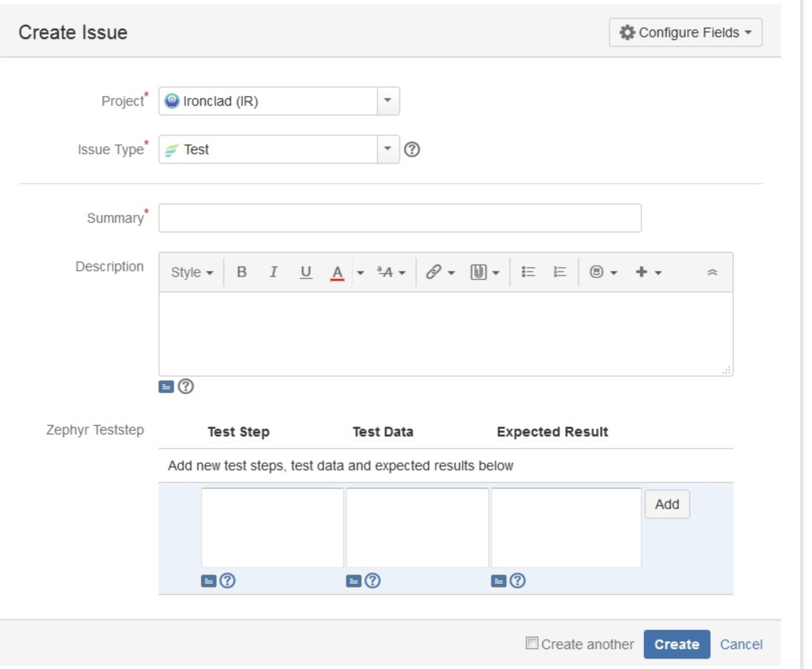Image resolution: width=812 pixels, height=669 pixels.
Task: Open the insert link dropdown
Action: 440,272
